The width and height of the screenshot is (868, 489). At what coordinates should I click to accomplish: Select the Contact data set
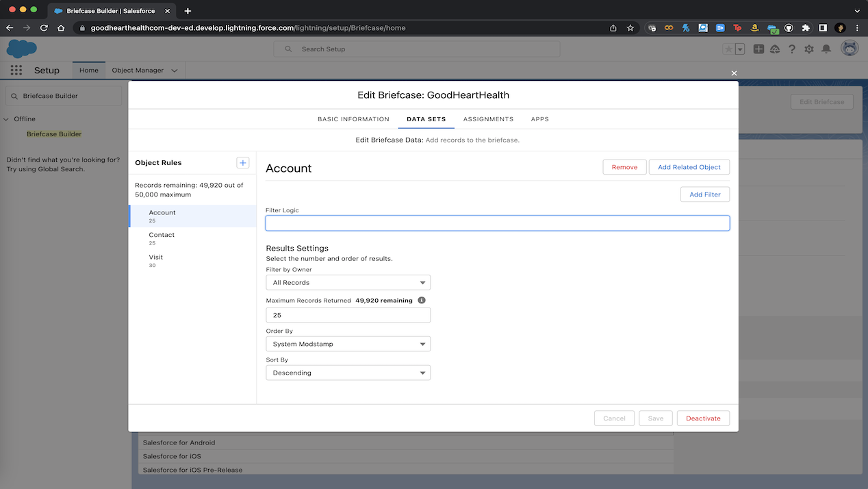[162, 235]
